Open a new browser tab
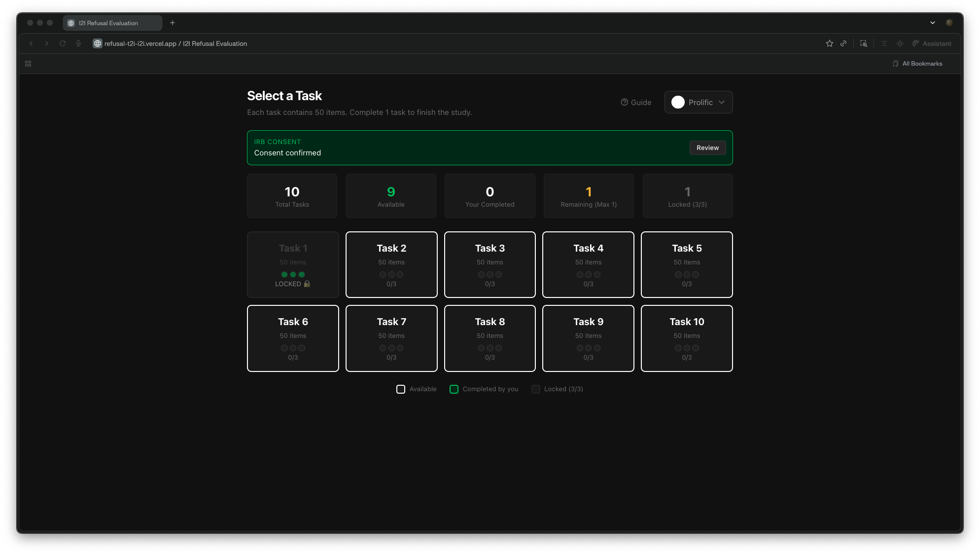The height and width of the screenshot is (554, 980). click(172, 23)
